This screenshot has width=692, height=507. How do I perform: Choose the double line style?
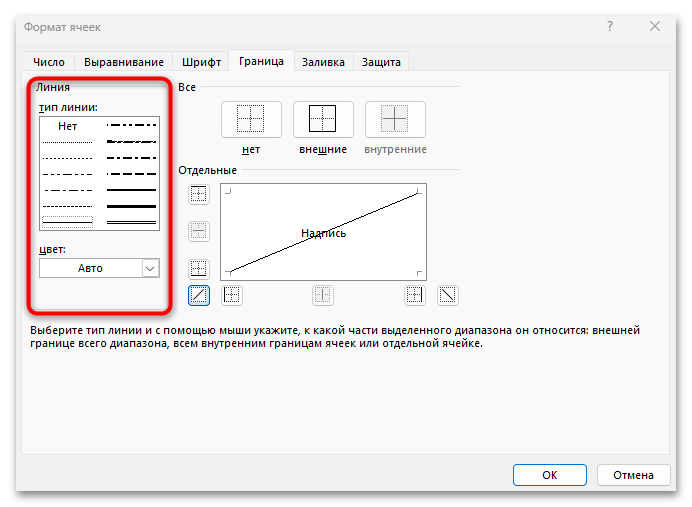[132, 220]
